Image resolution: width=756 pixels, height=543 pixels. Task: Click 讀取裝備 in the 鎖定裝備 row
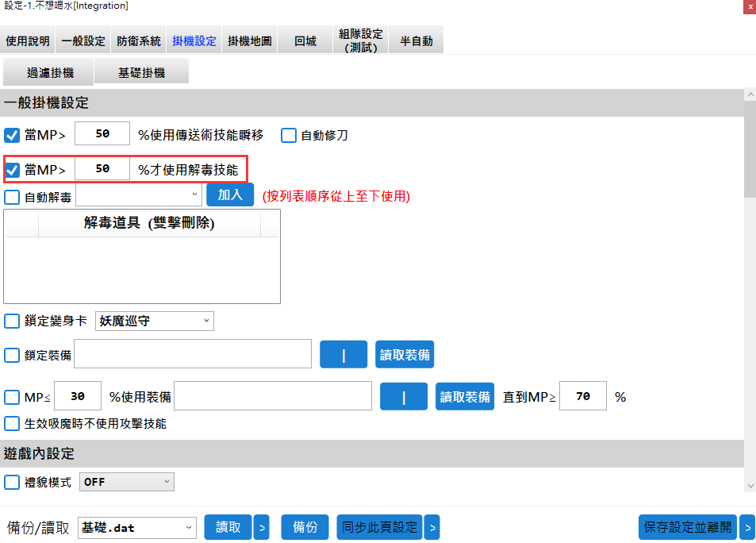pos(405,354)
